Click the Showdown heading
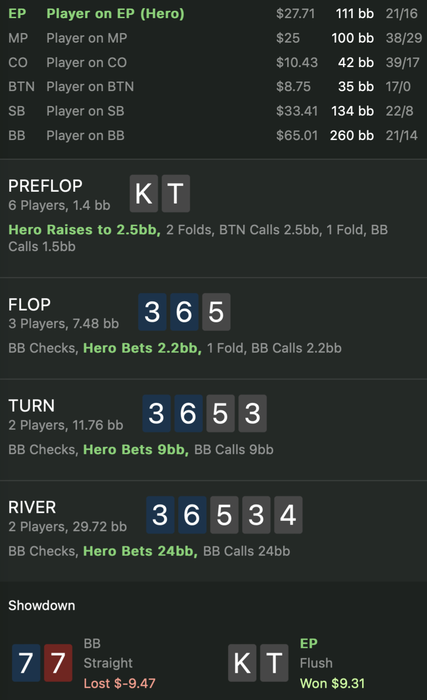This screenshot has width=427, height=700. (42, 605)
